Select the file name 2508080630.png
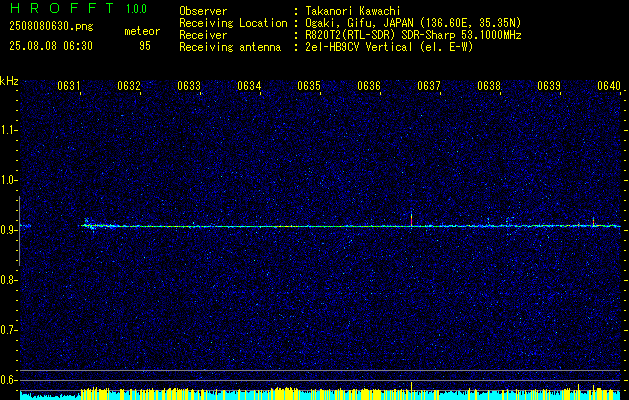The width and height of the screenshot is (629, 400). (x=51, y=27)
